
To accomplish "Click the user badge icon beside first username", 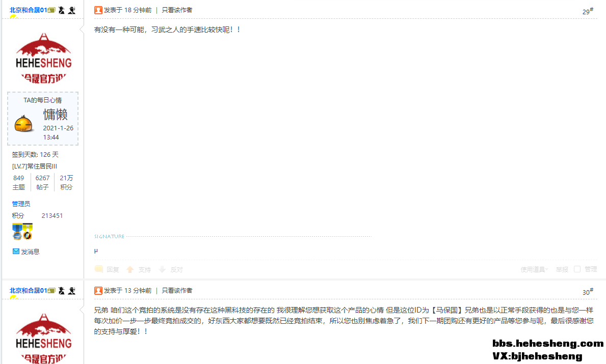I will [51, 10].
